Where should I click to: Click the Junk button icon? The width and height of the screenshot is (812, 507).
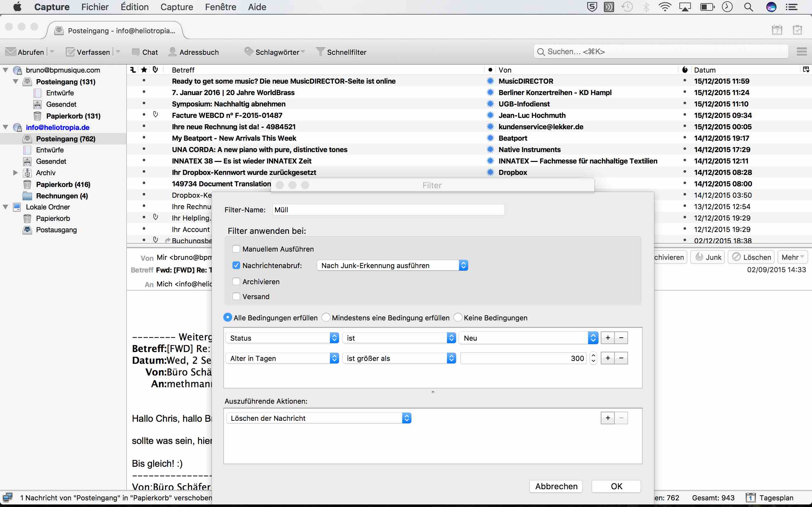tap(700, 257)
